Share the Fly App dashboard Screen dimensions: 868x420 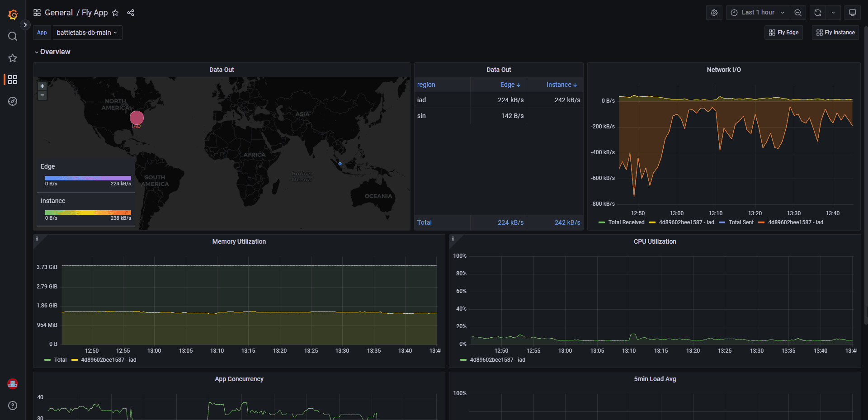coord(131,13)
